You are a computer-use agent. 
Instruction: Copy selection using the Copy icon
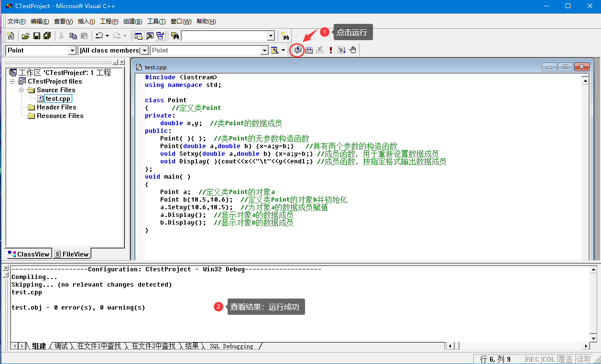(73, 36)
